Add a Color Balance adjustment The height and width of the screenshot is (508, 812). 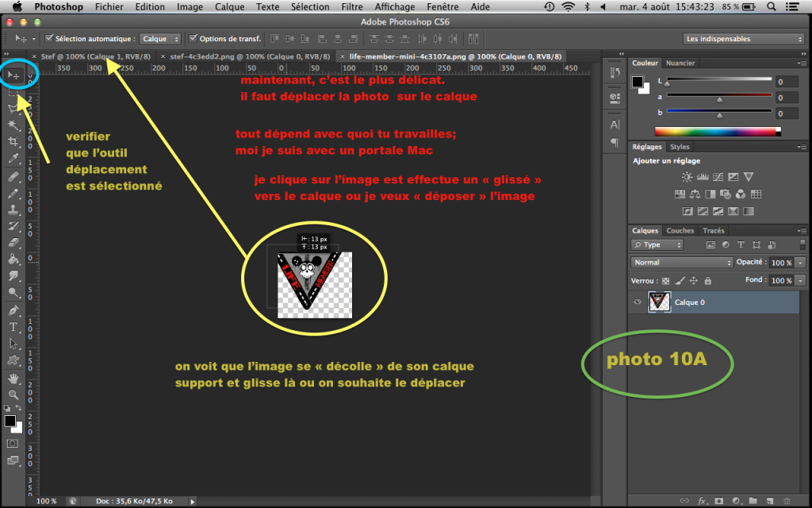point(695,194)
